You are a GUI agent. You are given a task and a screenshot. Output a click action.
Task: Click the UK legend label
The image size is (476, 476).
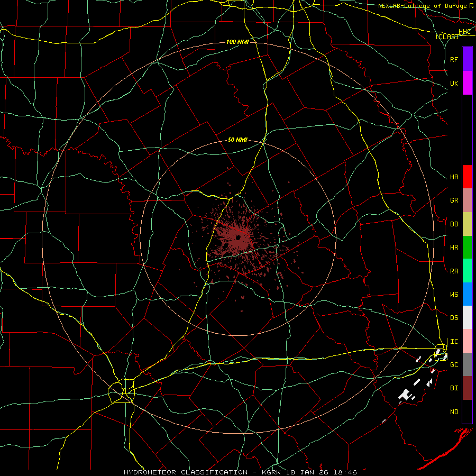pyautogui.click(x=454, y=83)
